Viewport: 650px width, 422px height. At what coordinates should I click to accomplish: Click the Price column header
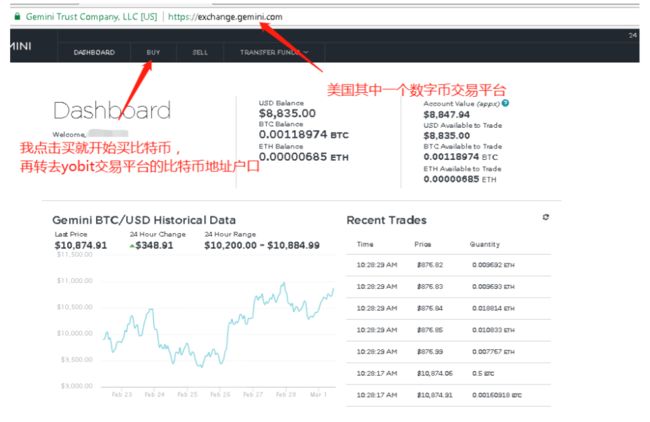click(422, 244)
